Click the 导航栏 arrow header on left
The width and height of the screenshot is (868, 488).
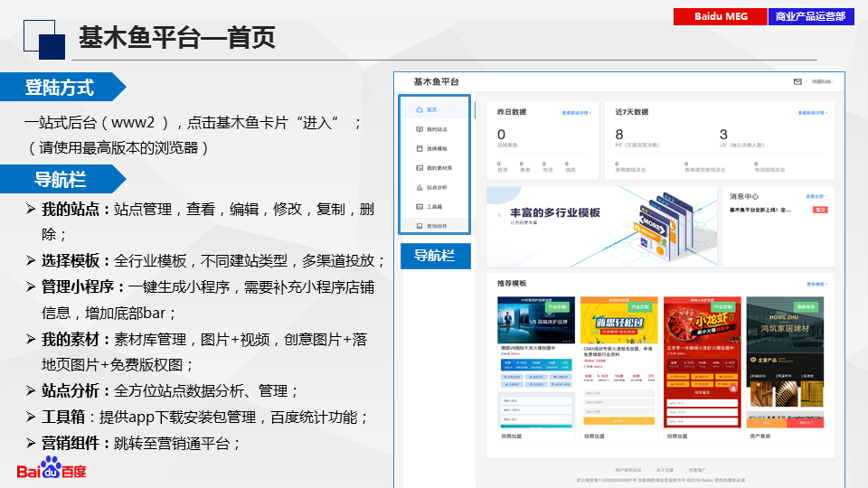63,179
